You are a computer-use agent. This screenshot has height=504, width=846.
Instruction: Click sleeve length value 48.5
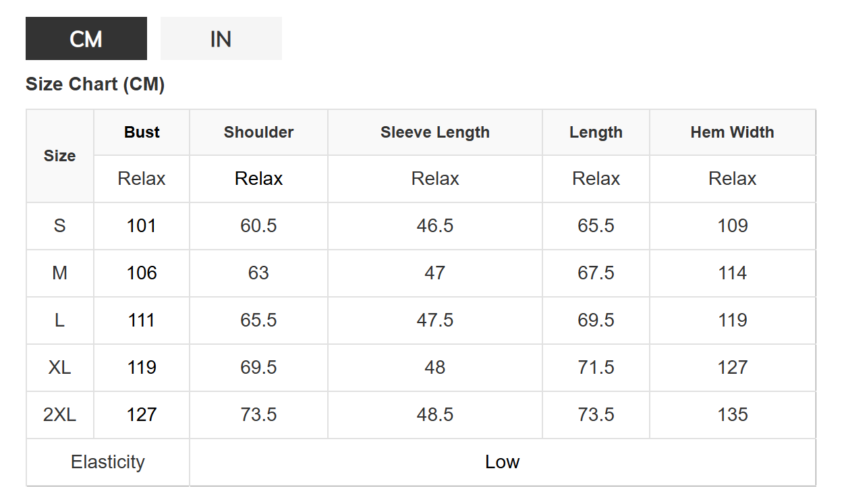pyautogui.click(x=435, y=415)
